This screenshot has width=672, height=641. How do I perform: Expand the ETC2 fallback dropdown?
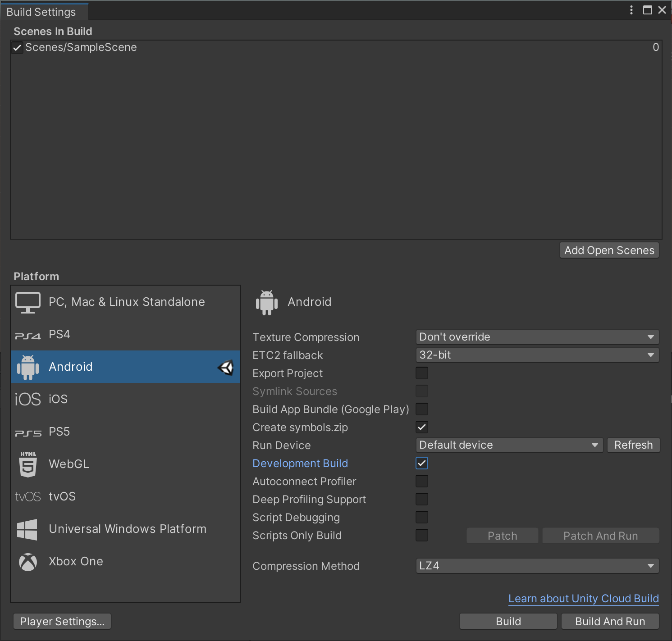(537, 355)
